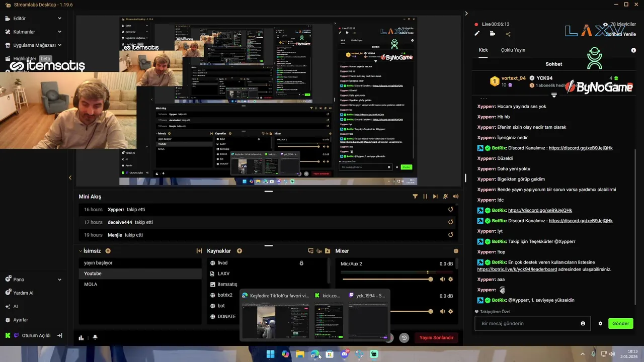The width and height of the screenshot is (644, 362).
Task: Toggle lock on the livad source
Action: (x=301, y=263)
